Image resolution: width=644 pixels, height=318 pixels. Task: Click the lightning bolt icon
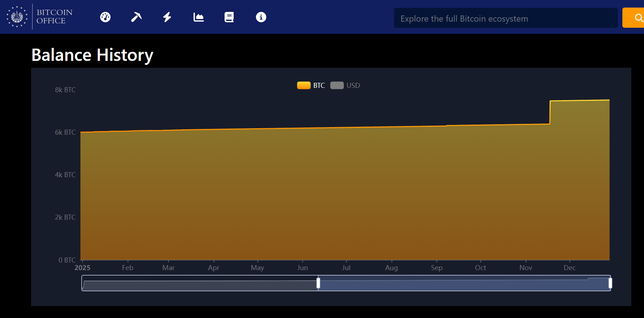(167, 17)
